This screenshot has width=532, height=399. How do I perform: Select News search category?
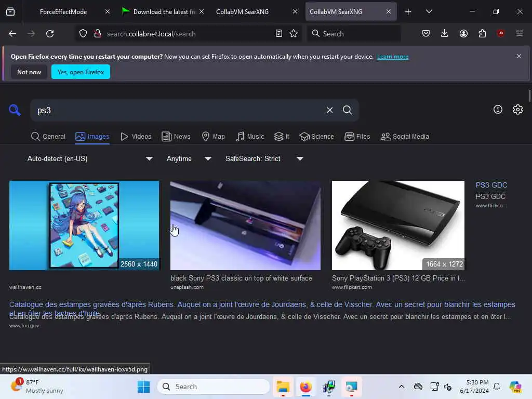click(176, 137)
